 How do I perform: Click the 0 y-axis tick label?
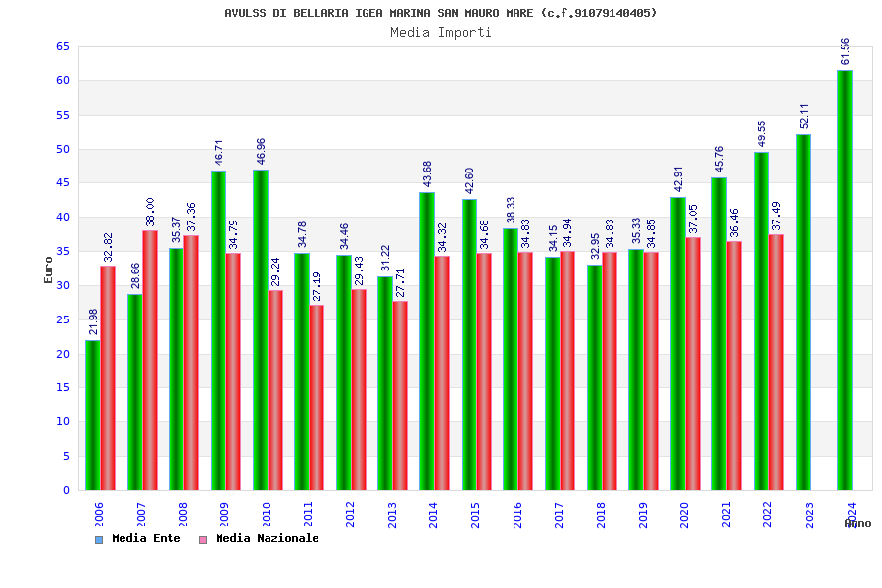pyautogui.click(x=67, y=490)
